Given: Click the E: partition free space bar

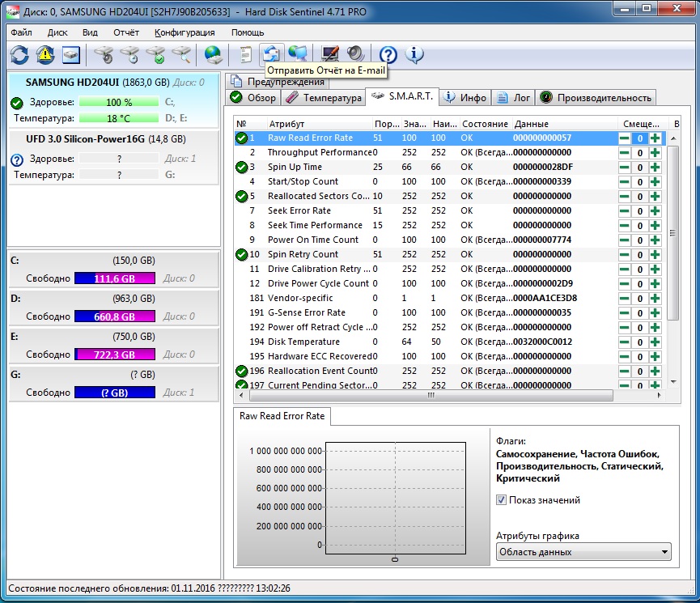Looking at the screenshot, I should point(114,355).
